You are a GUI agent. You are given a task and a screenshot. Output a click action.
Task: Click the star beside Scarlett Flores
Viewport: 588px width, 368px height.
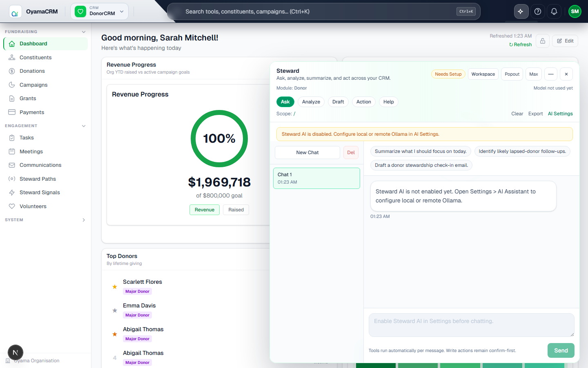pyautogui.click(x=115, y=287)
